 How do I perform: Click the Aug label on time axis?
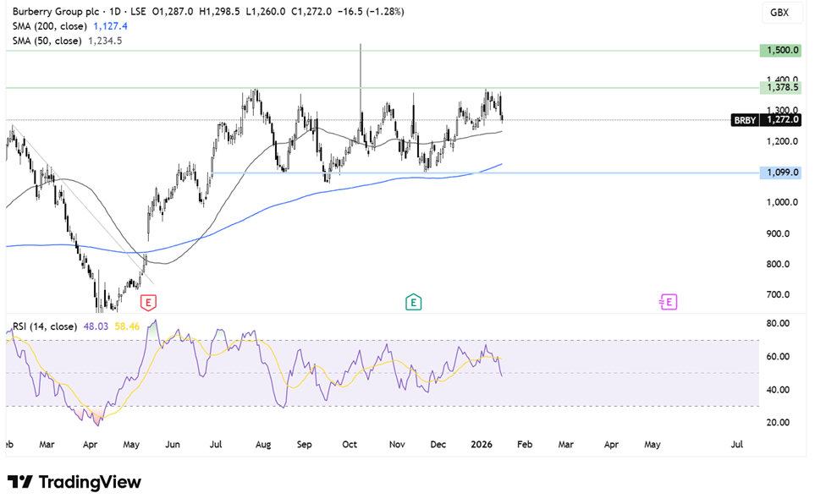tap(263, 444)
